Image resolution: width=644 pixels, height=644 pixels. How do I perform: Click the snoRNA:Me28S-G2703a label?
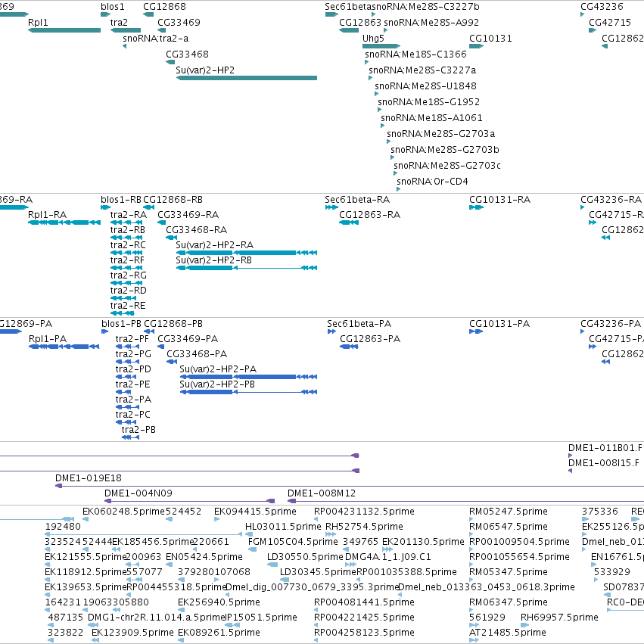click(440, 134)
